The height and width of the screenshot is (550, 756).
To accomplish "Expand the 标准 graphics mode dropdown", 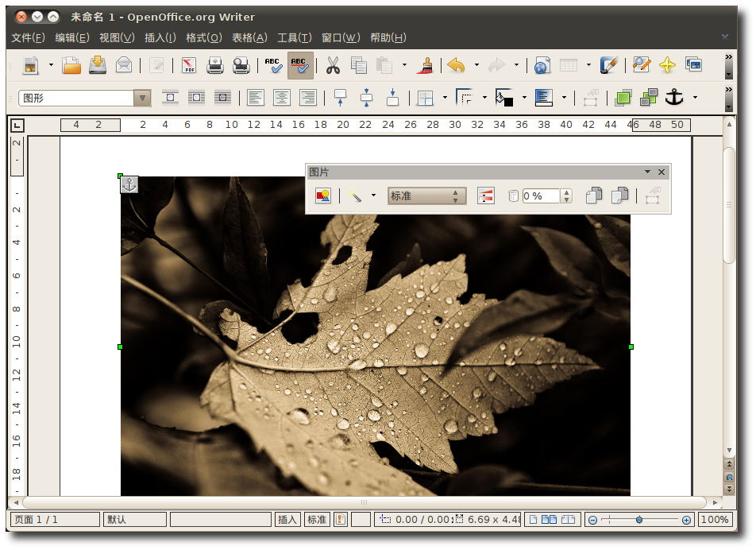I will pos(455,196).
